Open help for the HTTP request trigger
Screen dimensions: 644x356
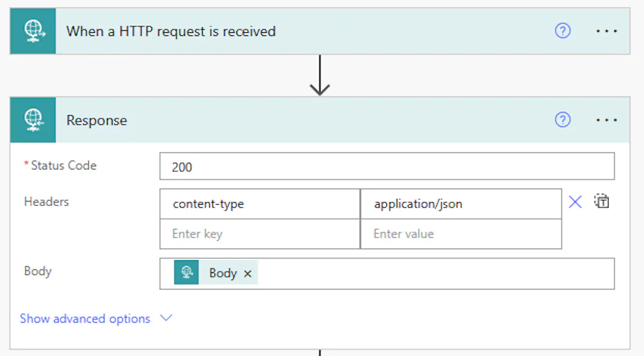(562, 31)
